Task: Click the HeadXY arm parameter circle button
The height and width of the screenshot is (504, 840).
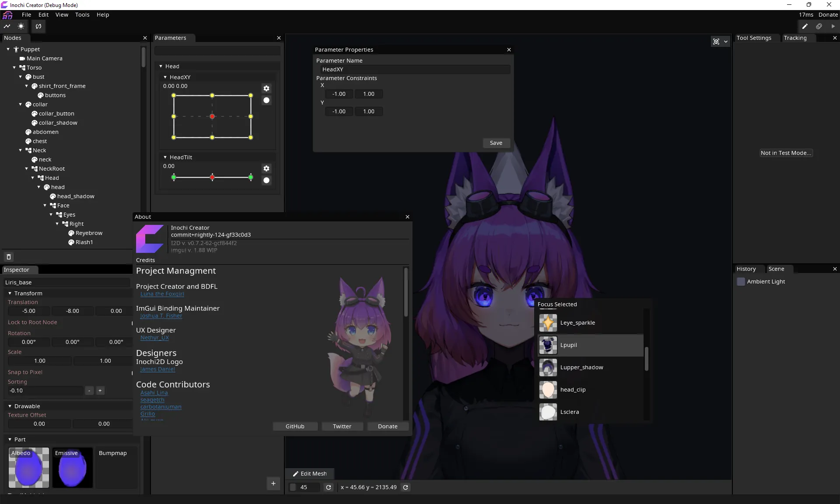Action: coord(266,100)
